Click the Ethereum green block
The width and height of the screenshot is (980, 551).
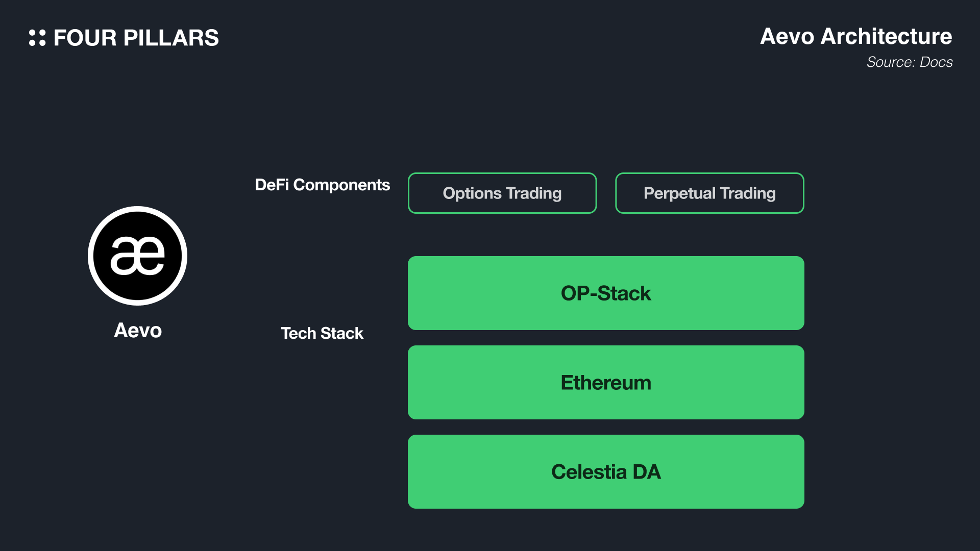[606, 382]
